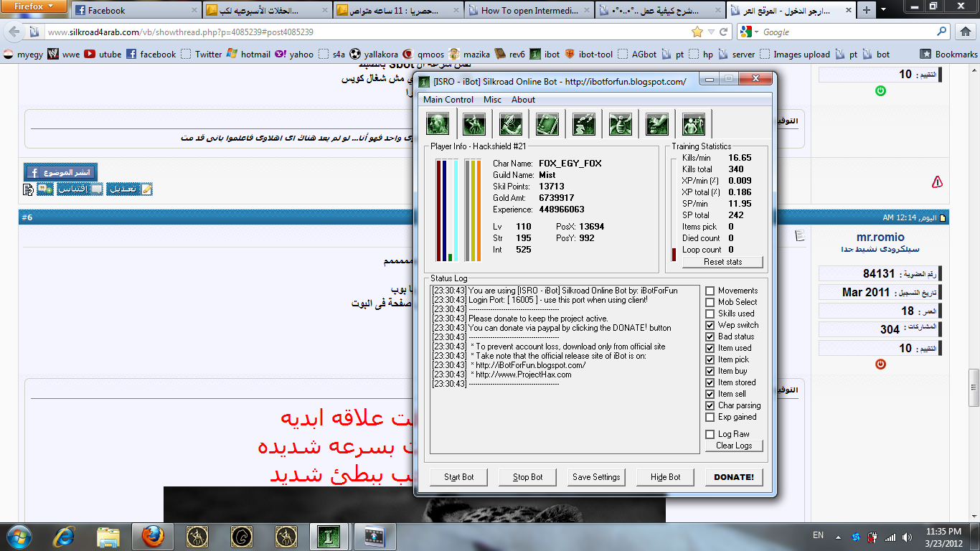
Task: Uncheck the Item stored checkbox
Action: [710, 382]
